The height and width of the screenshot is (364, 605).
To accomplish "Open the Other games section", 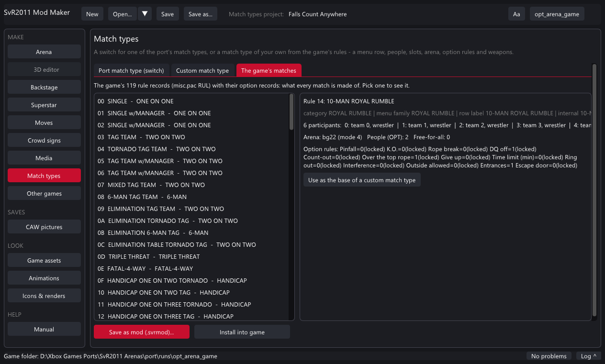I will click(44, 193).
